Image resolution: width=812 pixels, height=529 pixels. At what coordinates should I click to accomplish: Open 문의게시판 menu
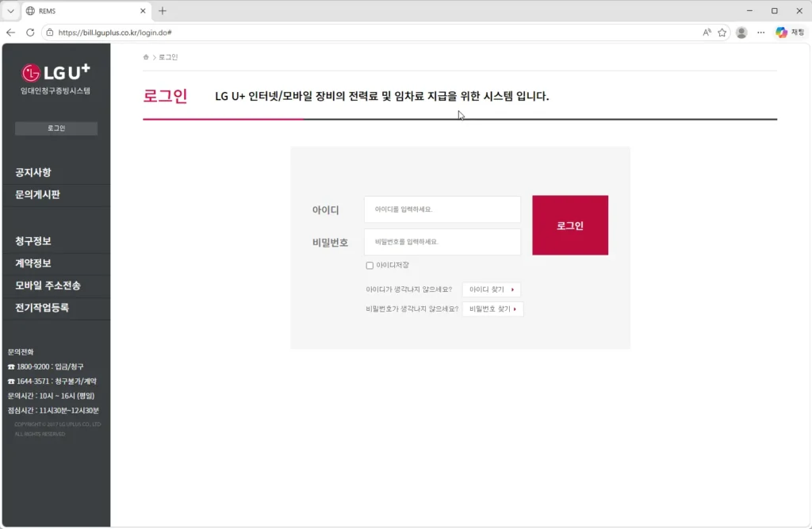click(37, 195)
